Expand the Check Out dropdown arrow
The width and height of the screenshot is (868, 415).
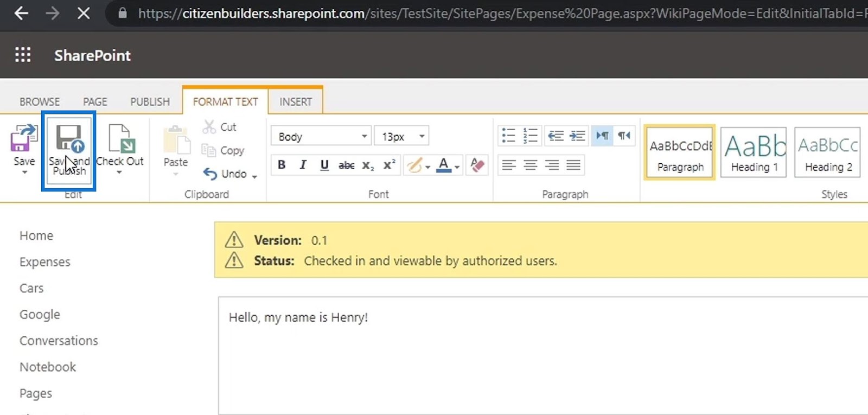pyautogui.click(x=119, y=173)
